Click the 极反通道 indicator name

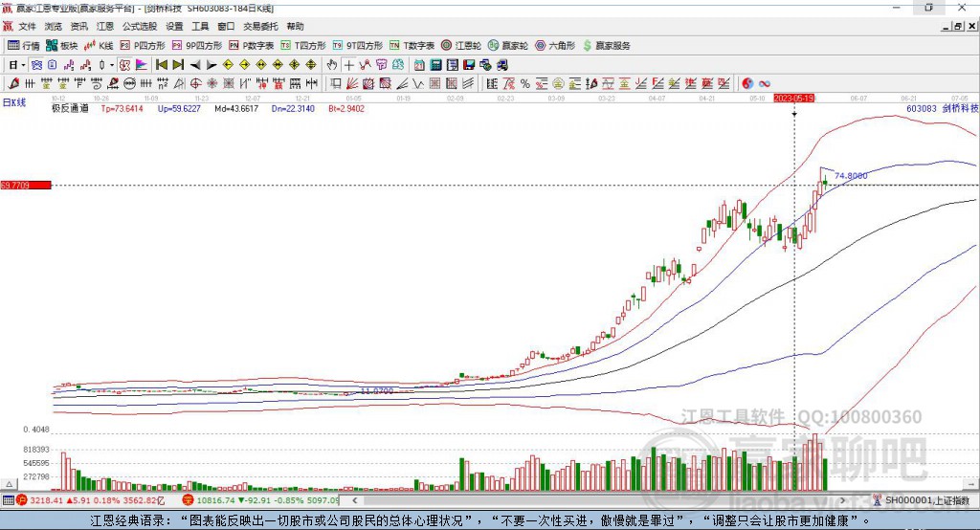point(70,108)
